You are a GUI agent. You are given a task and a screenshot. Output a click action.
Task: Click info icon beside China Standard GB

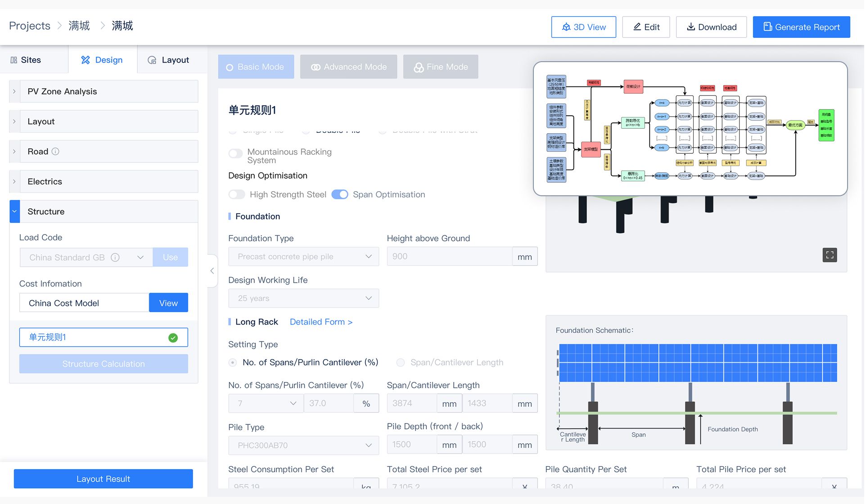click(115, 257)
